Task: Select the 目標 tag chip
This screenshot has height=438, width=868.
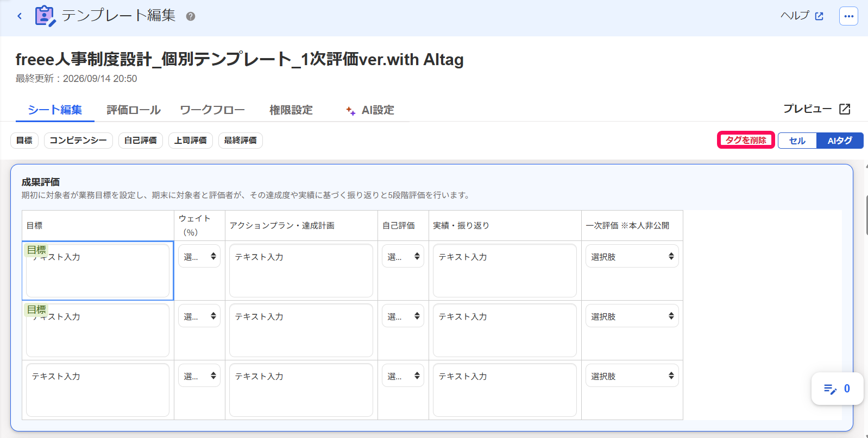Action: point(24,141)
